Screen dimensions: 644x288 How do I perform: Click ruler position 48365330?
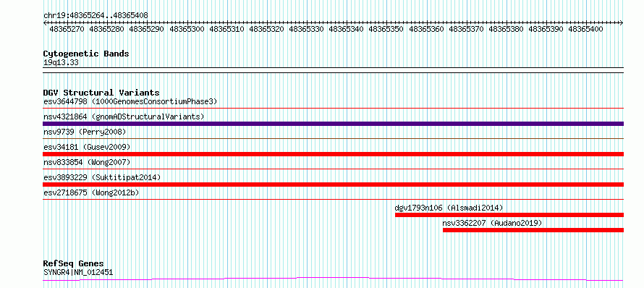click(x=306, y=29)
